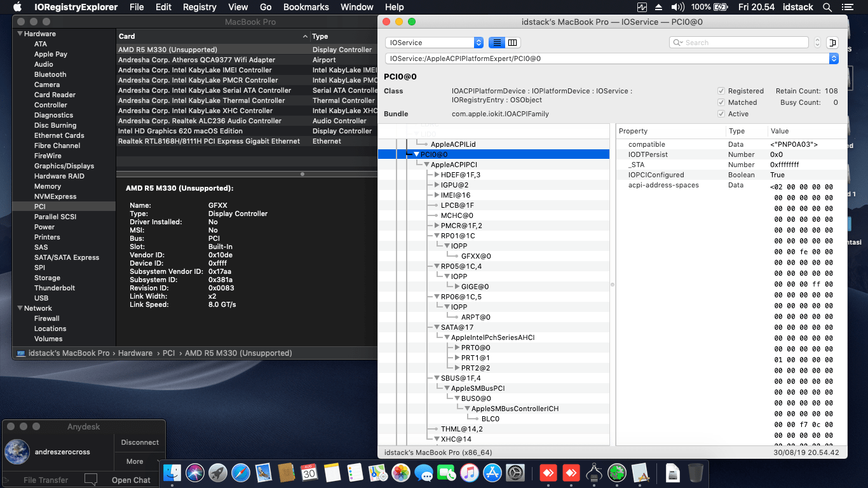Open the Registry menu

pos(200,7)
